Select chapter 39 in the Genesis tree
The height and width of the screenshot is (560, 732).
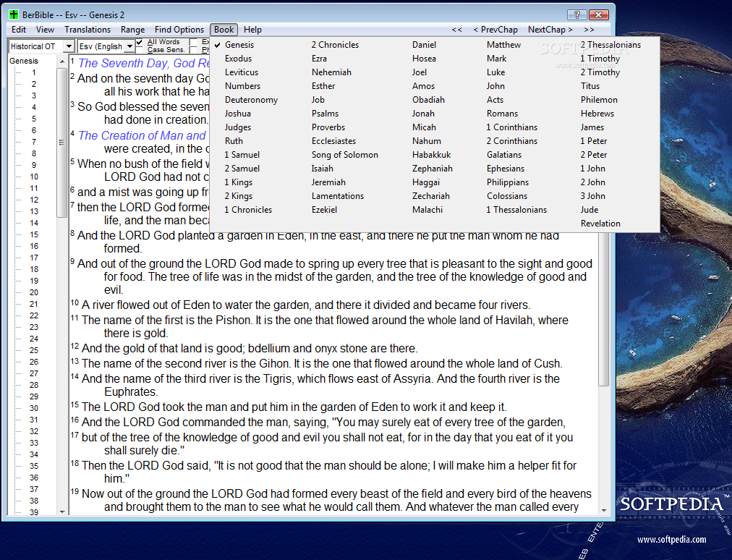33,512
